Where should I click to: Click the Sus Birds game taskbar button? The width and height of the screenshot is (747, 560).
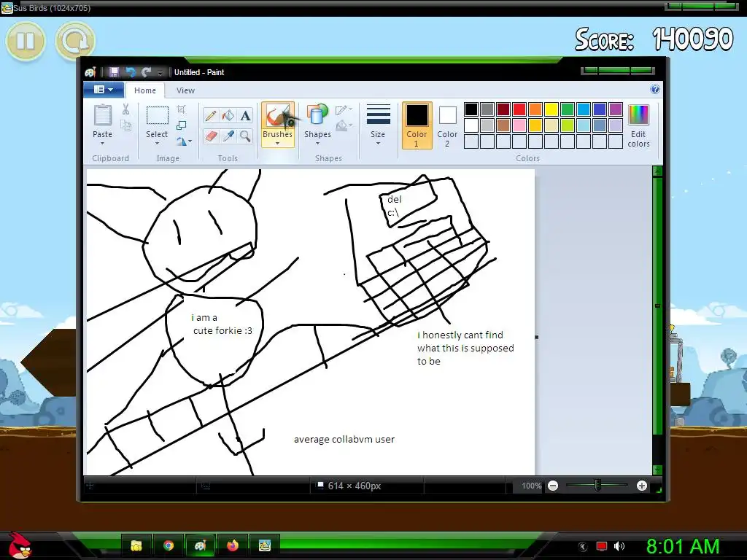pos(264,545)
